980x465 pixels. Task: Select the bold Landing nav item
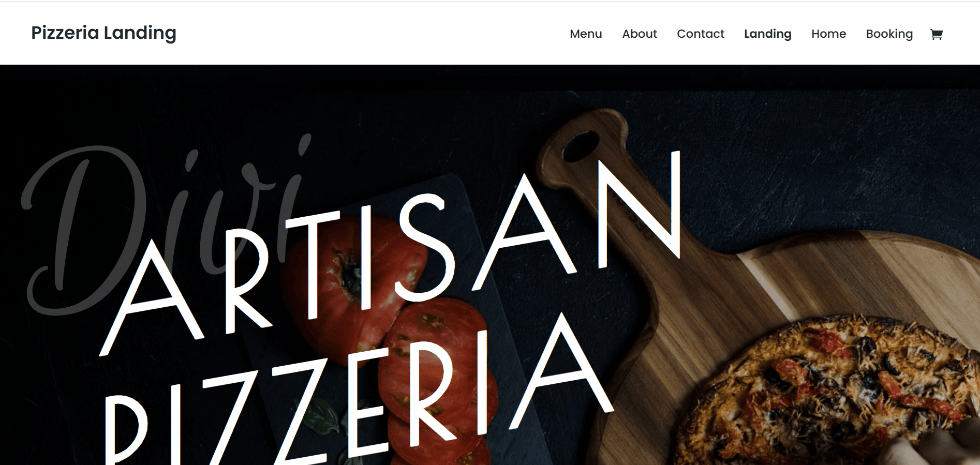(x=768, y=34)
